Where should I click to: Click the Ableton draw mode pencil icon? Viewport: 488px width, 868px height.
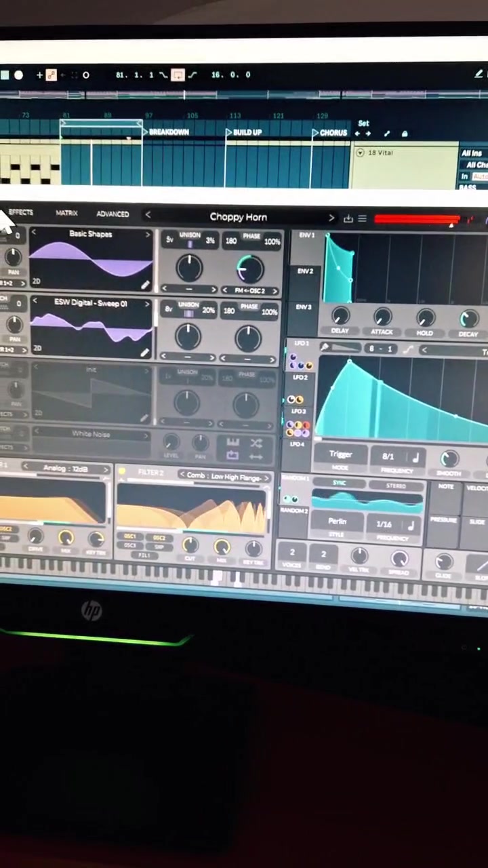479,74
